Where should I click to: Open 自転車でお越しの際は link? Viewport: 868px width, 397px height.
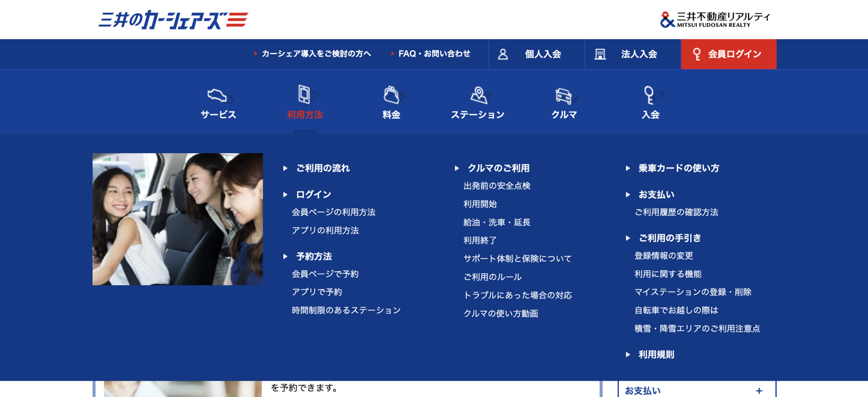tap(677, 311)
